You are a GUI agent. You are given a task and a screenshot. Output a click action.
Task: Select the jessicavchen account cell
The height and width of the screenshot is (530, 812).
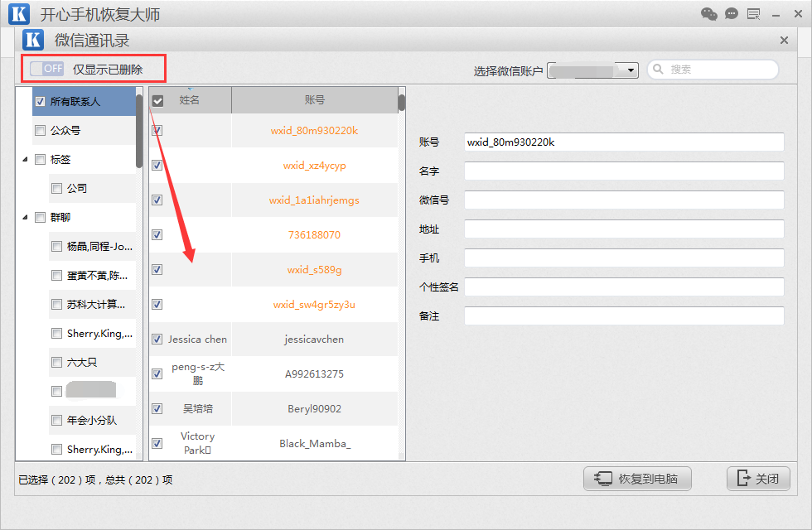pos(314,339)
